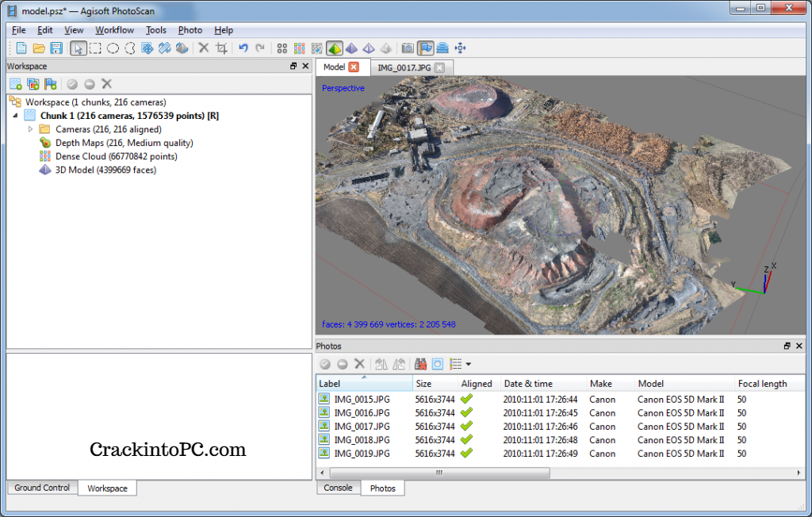
Task: Click Rotate Right icon in Photos toolbar
Action: [x=399, y=364]
